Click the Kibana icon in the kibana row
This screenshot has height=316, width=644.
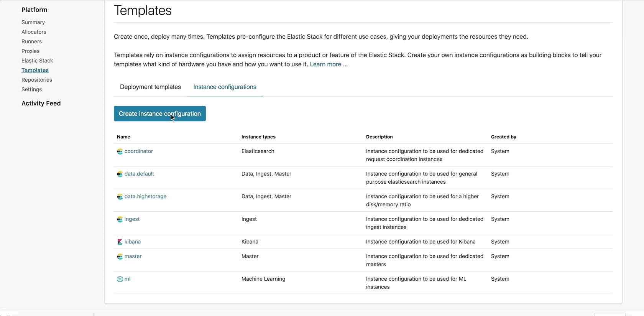pyautogui.click(x=120, y=242)
